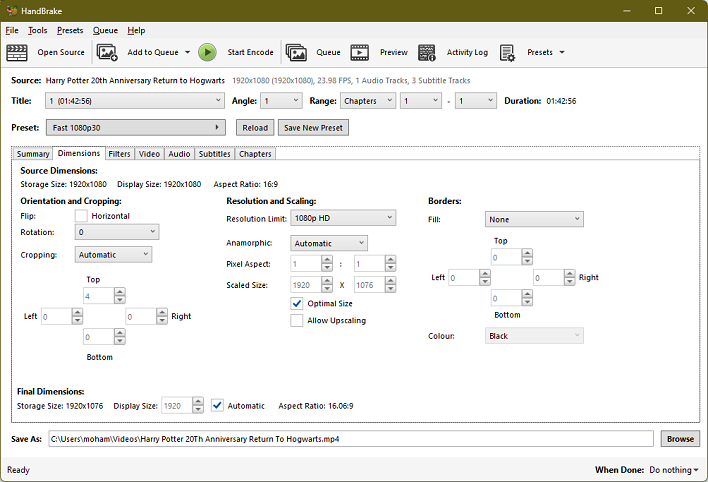The width and height of the screenshot is (708, 482).
Task: Increase the cropping Right value
Action: (x=162, y=312)
